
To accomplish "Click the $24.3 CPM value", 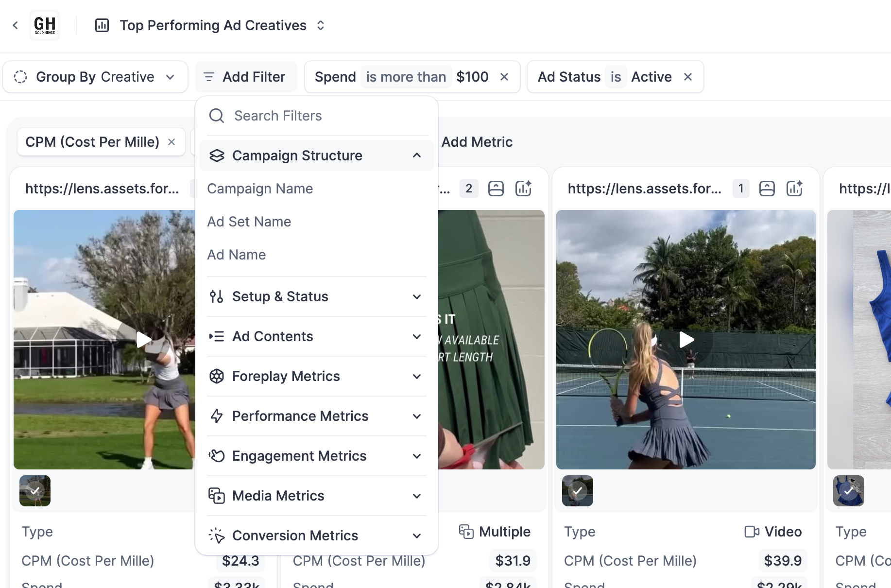I will click(x=240, y=561).
